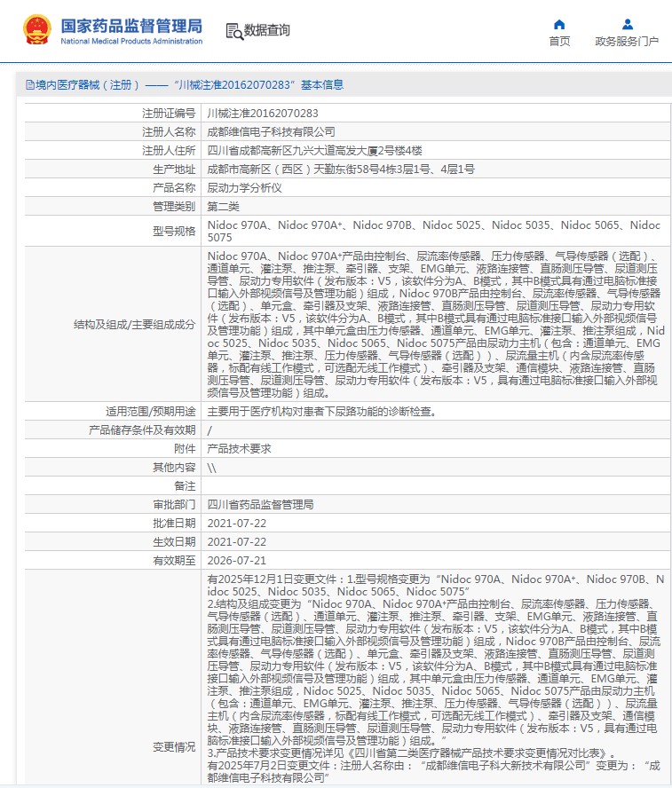Click the 变更情况 label

174,747
